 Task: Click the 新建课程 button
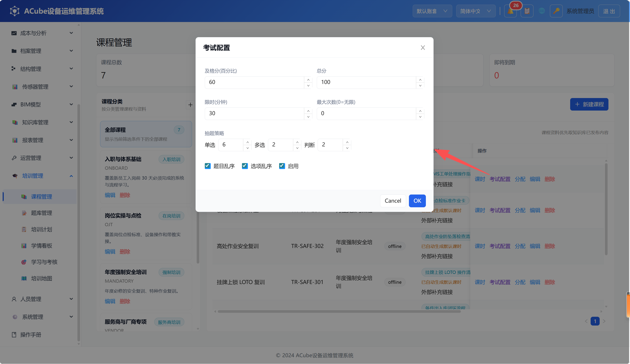(589, 104)
